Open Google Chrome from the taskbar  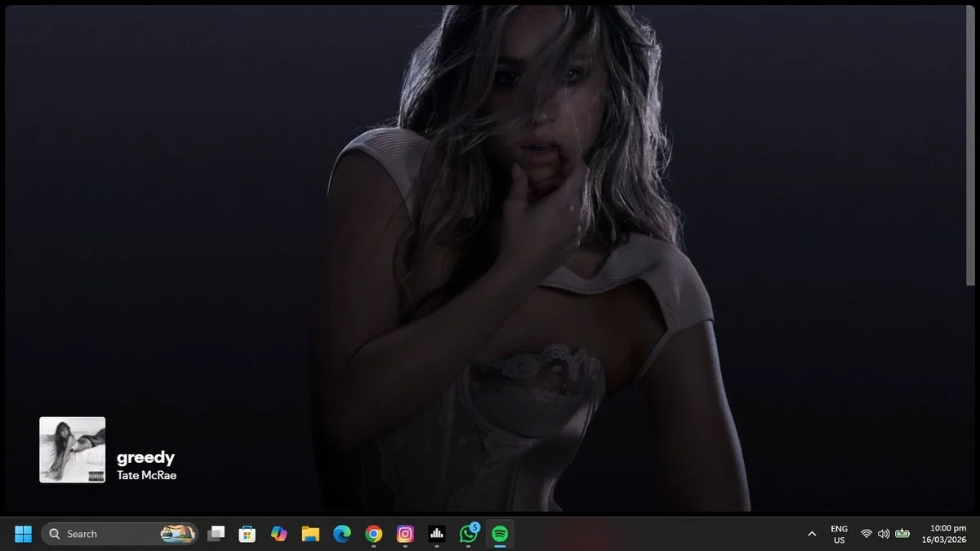(373, 534)
